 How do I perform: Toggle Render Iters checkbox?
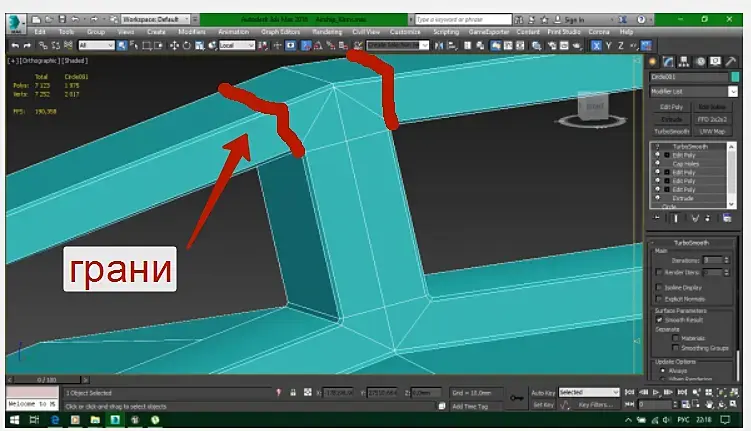point(659,272)
